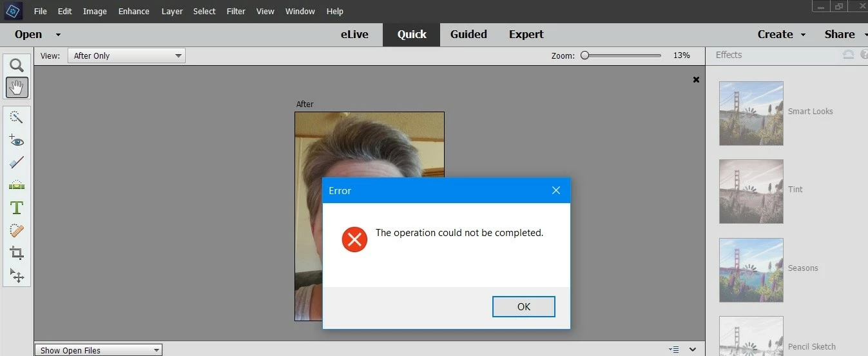Select the Seasons effect thumbnail
Screen dimensions: 868x356
point(751,270)
